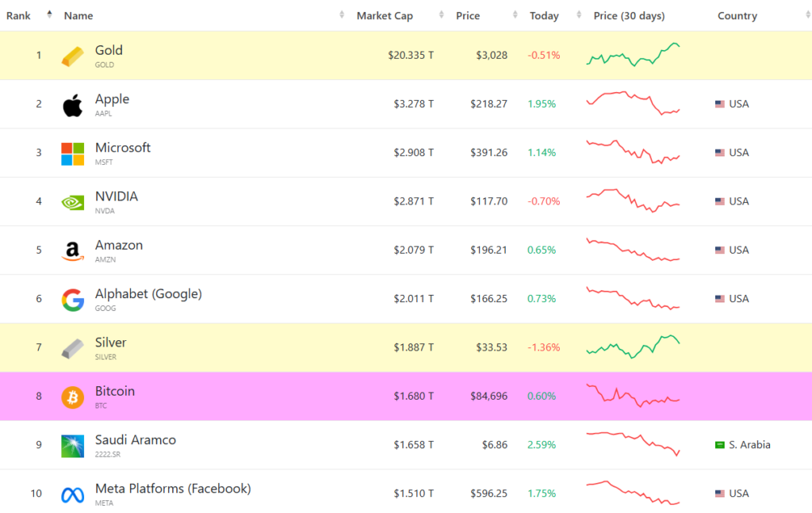Click Amazon price $196.21

[488, 250]
